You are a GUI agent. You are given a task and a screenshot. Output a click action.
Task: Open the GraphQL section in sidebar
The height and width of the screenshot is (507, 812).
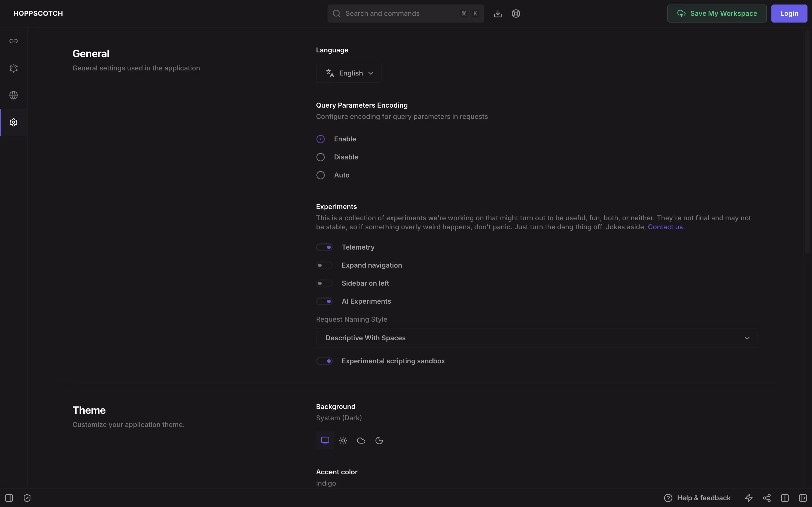14,68
